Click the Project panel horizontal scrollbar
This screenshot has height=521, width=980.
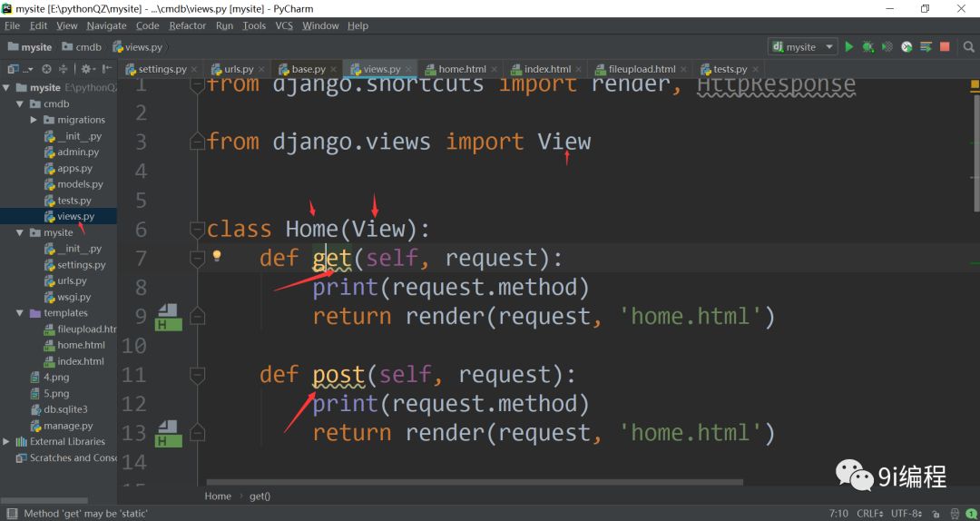pyautogui.click(x=44, y=500)
